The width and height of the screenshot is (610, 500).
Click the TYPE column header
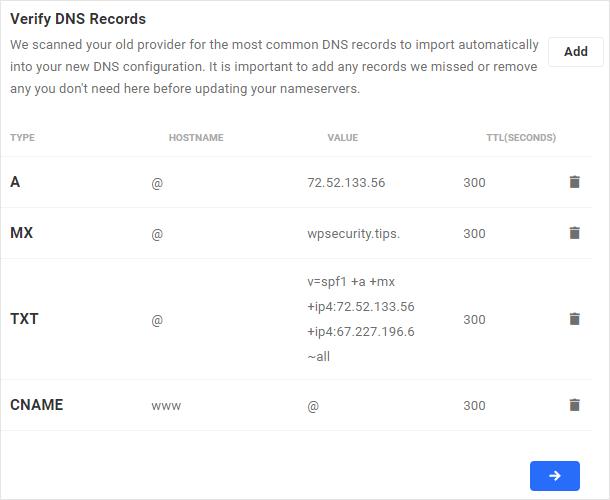23,138
